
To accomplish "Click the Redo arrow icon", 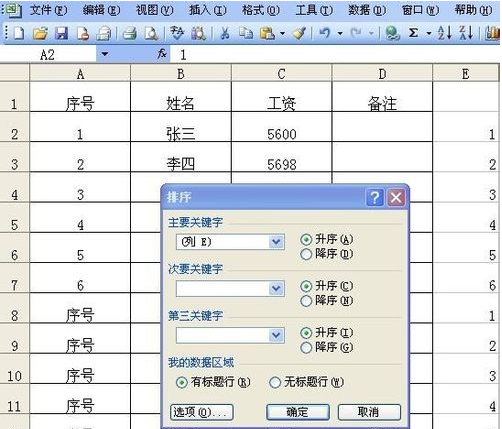I will (356, 33).
